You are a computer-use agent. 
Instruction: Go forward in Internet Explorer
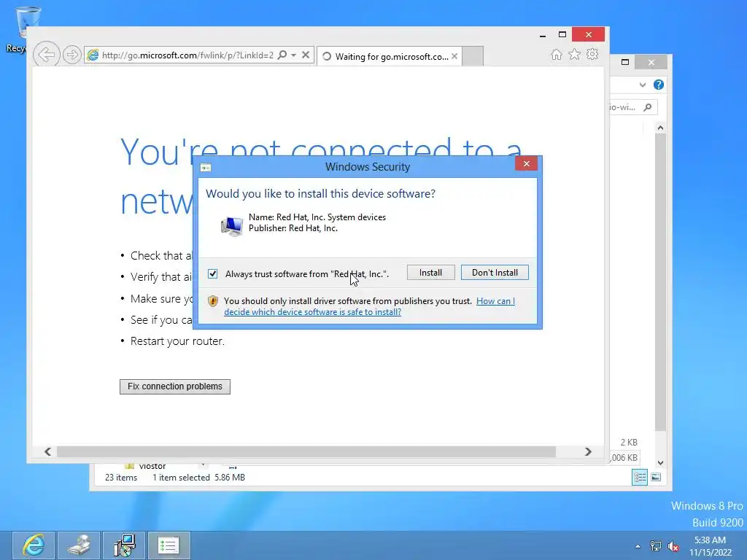pos(72,55)
